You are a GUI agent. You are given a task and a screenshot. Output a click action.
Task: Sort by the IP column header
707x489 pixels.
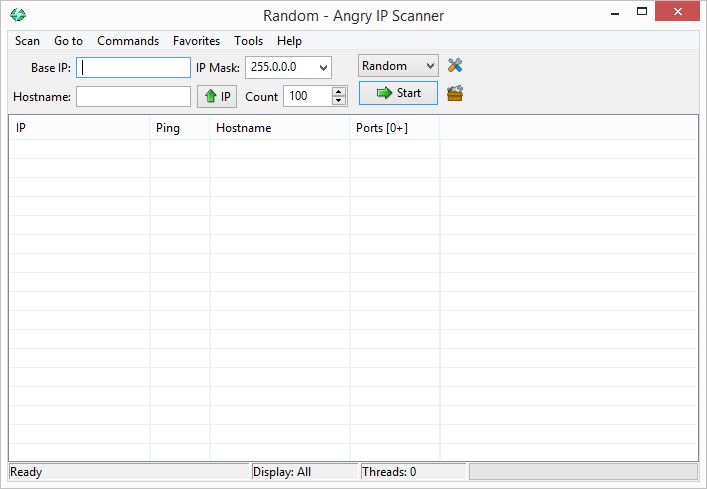(x=79, y=128)
